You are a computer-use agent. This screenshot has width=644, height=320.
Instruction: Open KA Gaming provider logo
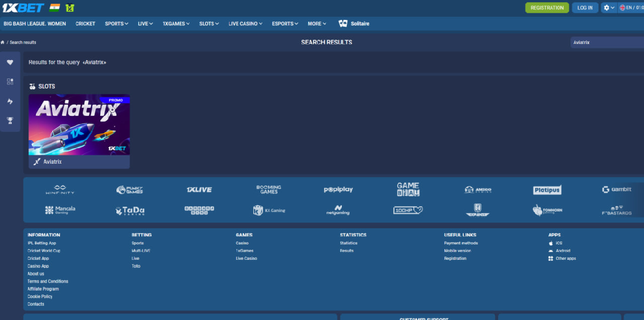268,210
